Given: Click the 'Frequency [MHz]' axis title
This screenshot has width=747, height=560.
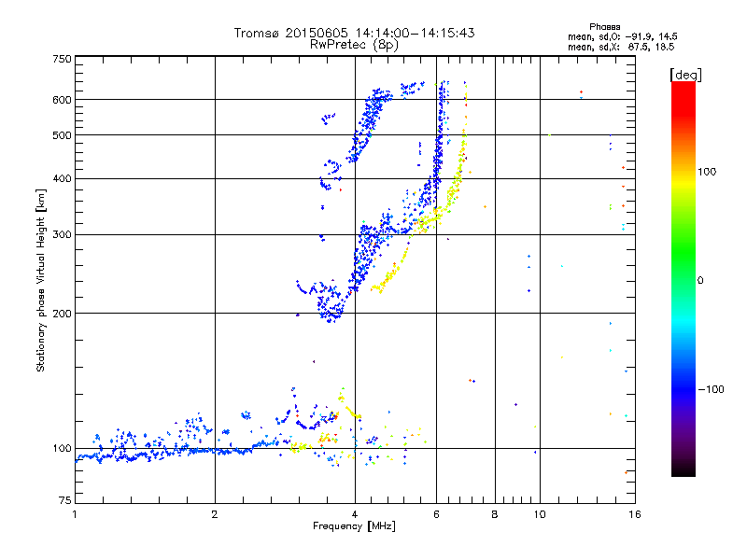Looking at the screenshot, I should [354, 526].
